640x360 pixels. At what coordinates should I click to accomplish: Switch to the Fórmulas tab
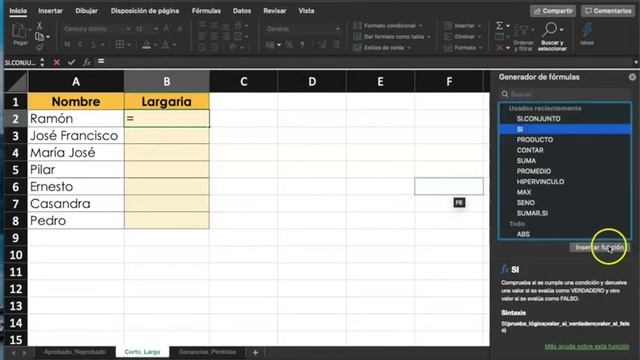point(206,11)
